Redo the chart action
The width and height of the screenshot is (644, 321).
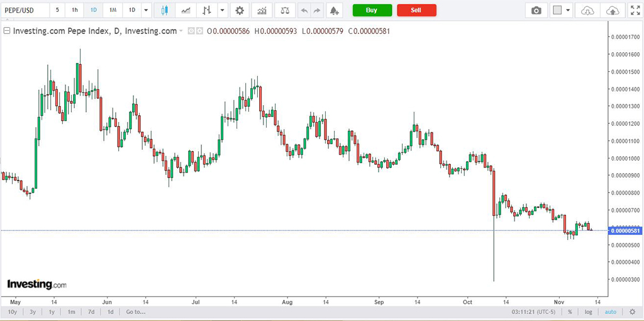pyautogui.click(x=317, y=10)
